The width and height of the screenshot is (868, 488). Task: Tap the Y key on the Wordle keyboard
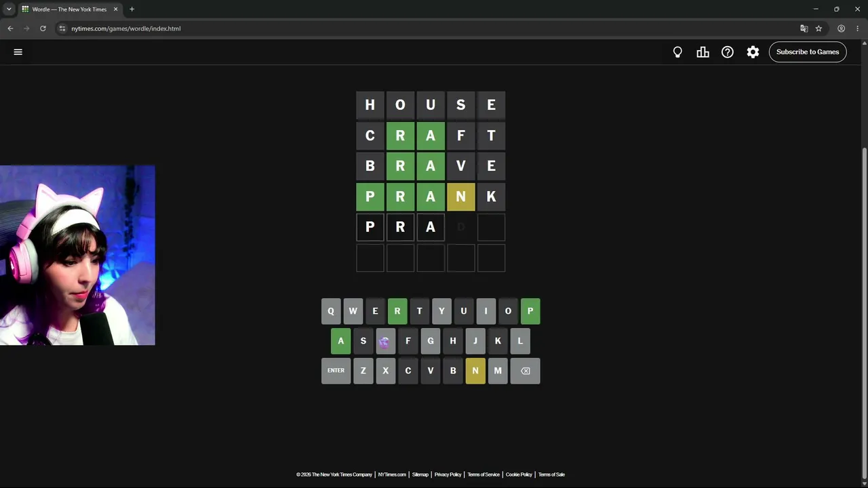coord(441,311)
